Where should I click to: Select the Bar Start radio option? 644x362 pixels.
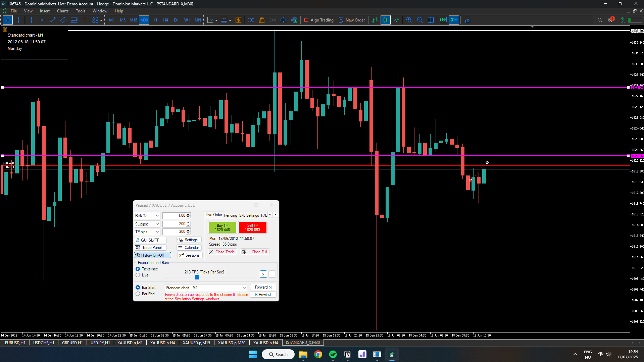pyautogui.click(x=138, y=288)
